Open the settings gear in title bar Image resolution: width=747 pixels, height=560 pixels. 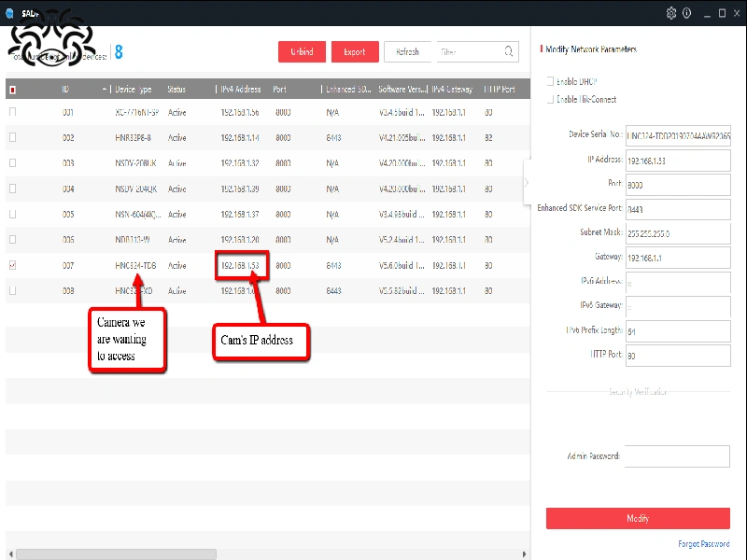[x=670, y=13]
